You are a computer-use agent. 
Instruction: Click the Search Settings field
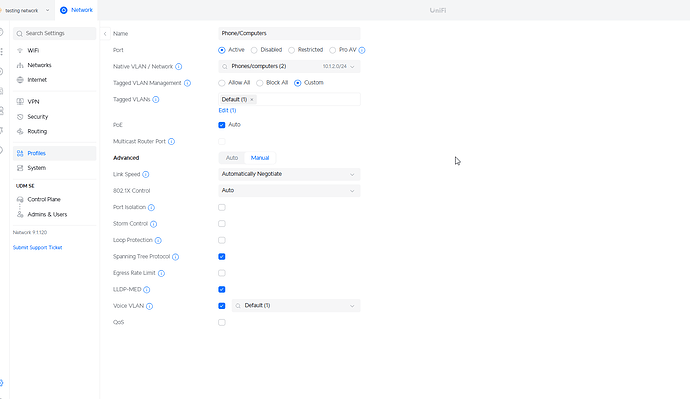click(x=55, y=33)
